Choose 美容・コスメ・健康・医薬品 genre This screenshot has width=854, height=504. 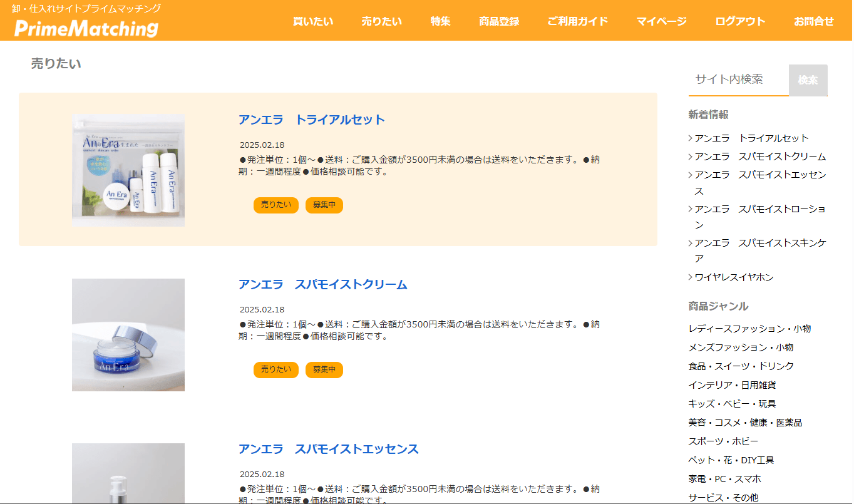pos(745,423)
